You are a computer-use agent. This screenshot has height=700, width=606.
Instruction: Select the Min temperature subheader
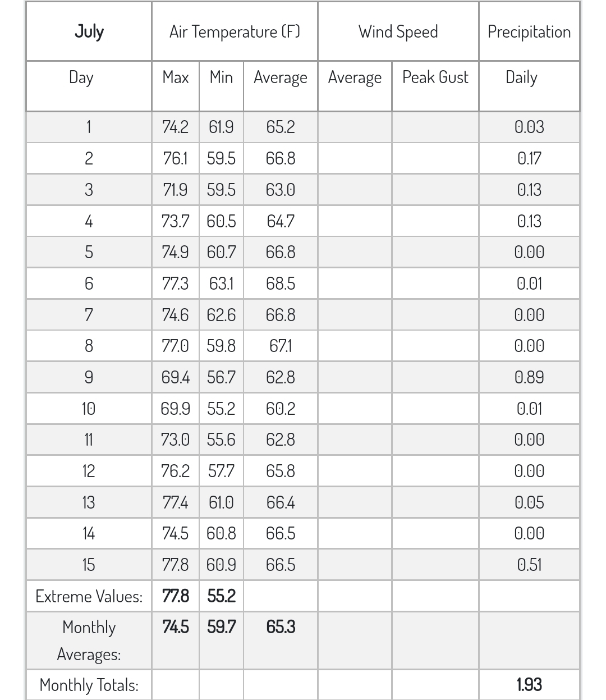click(x=221, y=77)
